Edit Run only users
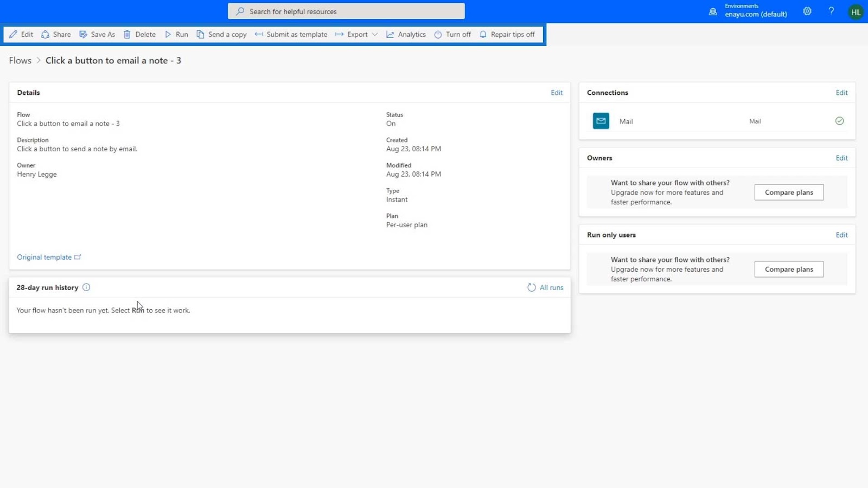 click(x=841, y=235)
